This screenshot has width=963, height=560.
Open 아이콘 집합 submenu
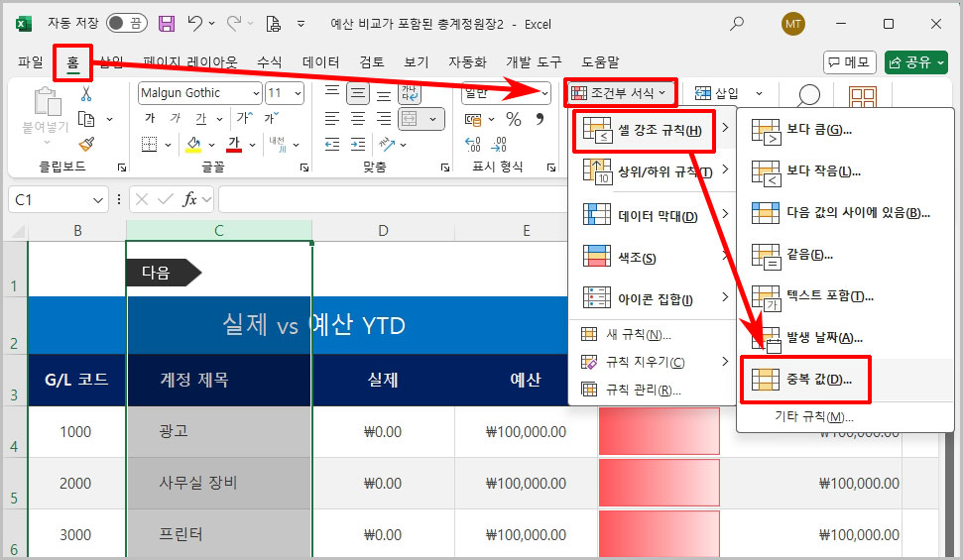point(653,299)
